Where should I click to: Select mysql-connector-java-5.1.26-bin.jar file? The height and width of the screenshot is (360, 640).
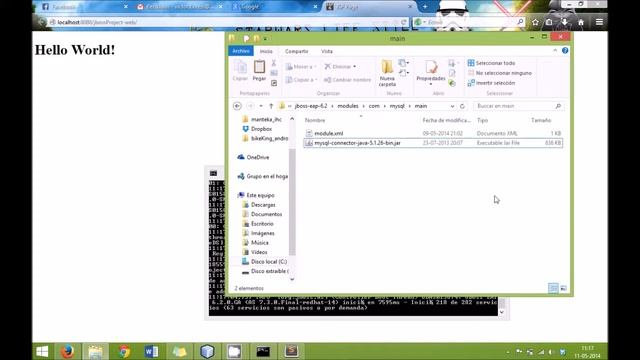tap(433, 143)
